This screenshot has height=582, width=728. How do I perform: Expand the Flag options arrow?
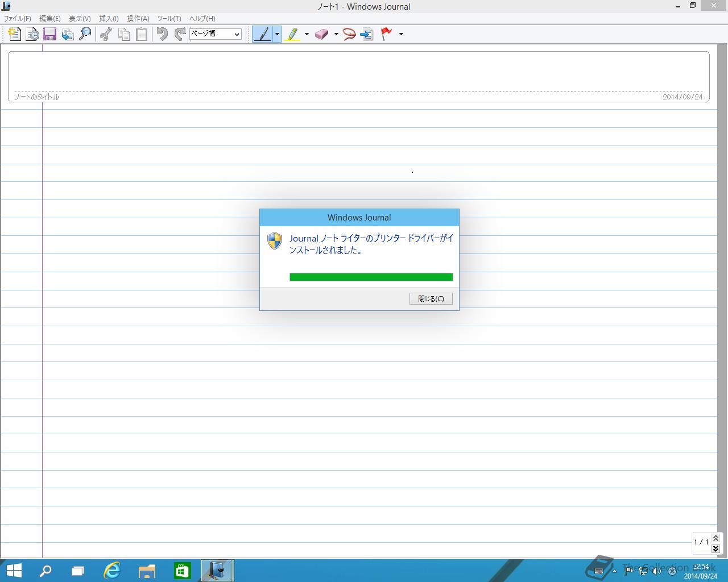(401, 34)
